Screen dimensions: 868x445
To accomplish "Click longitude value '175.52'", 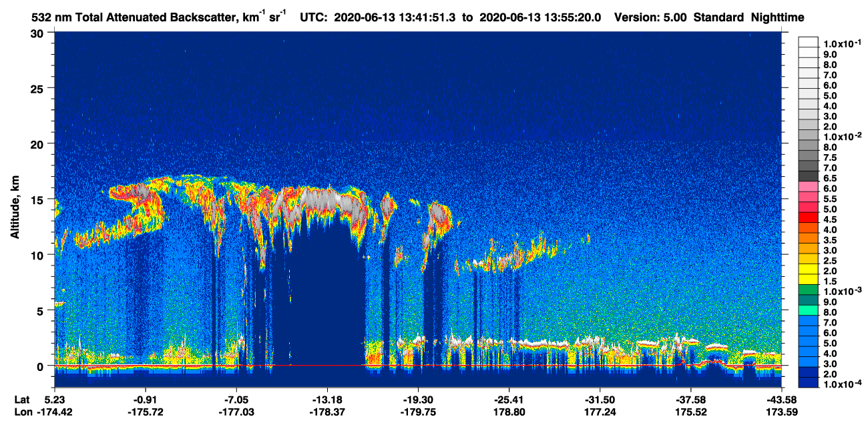I will pyautogui.click(x=690, y=412).
